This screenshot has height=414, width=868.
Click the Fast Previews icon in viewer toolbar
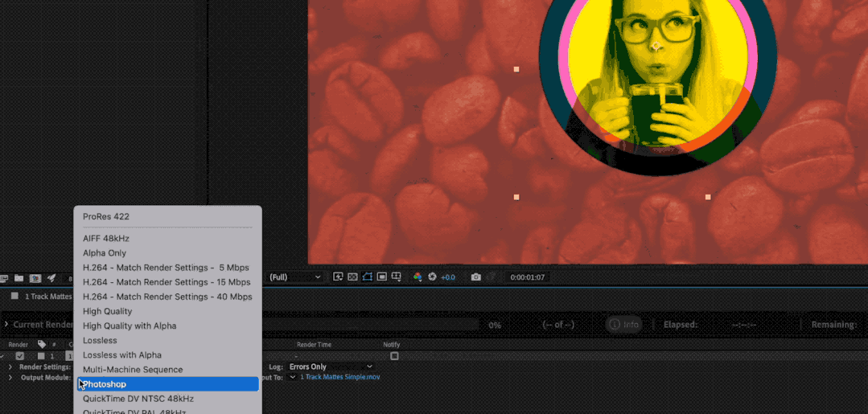(339, 277)
